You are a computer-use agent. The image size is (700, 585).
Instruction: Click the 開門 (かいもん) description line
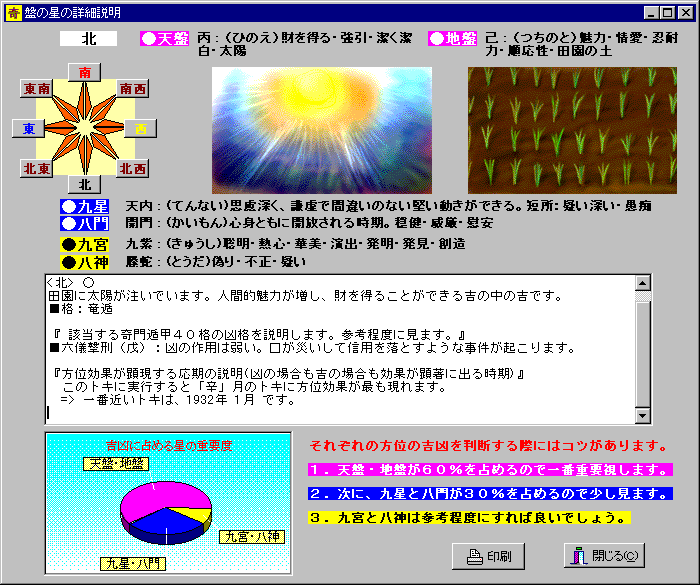[309, 223]
